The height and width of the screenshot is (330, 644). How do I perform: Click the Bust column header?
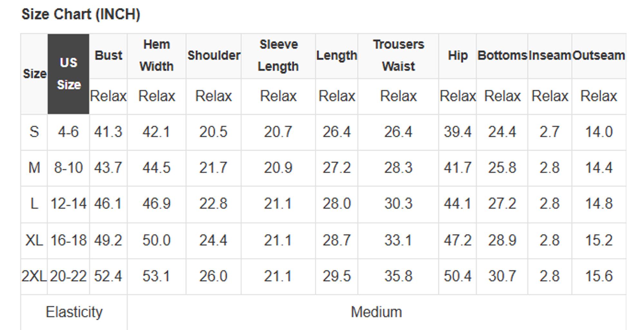(108, 55)
